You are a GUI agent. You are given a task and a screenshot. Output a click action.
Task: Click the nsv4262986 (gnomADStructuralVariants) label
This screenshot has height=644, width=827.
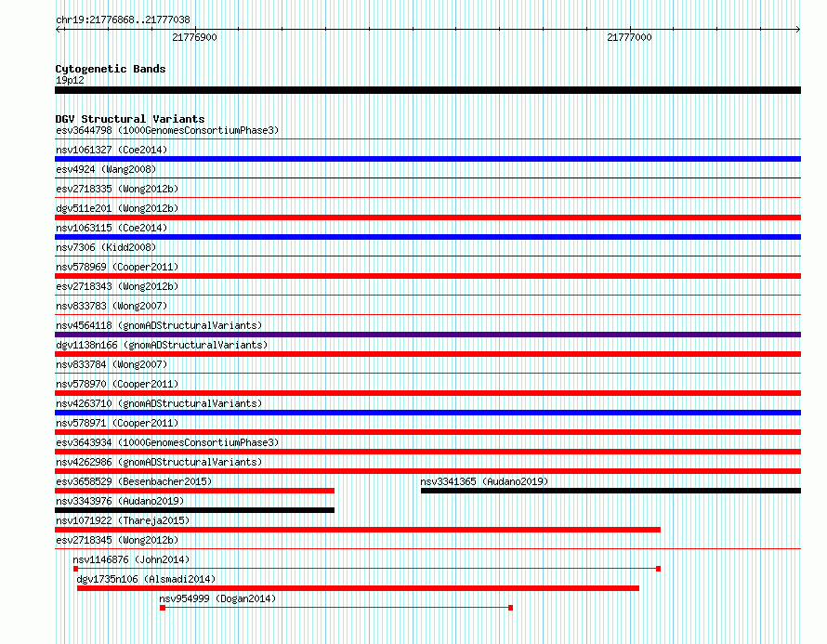pos(159,462)
